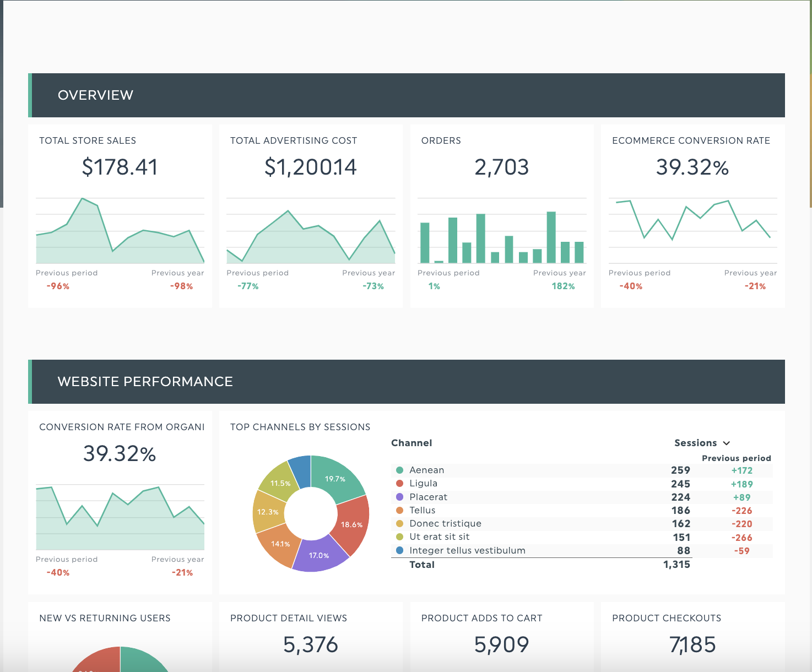Viewport: 812px width, 672px height.
Task: Click the -98% previous year sales change
Action: coord(182,286)
